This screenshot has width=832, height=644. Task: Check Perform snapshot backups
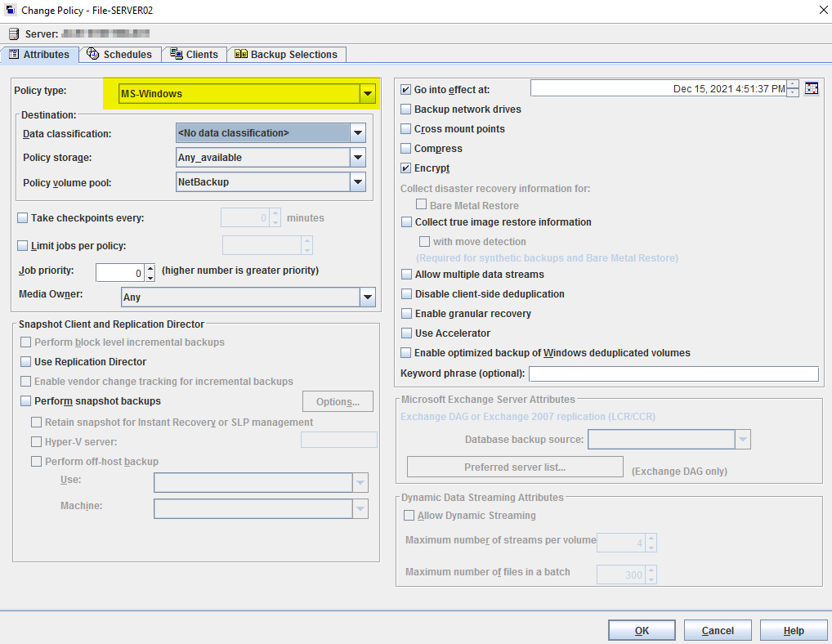coord(25,401)
